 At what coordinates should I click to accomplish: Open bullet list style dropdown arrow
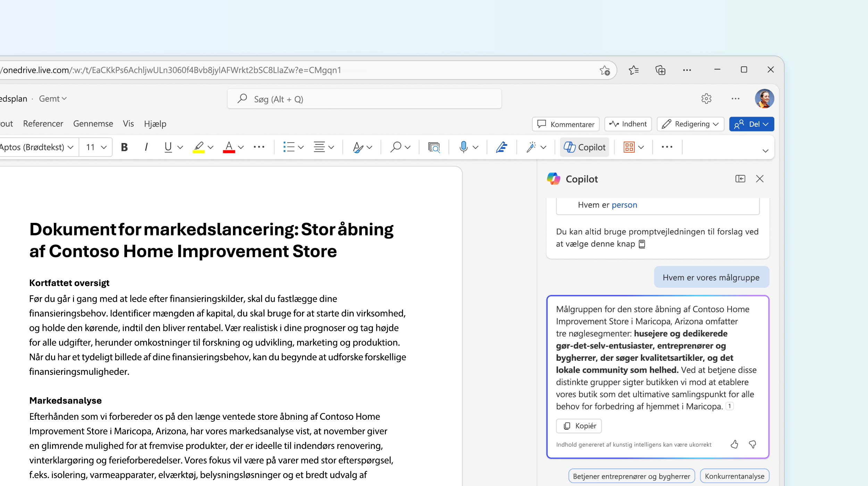pos(301,147)
